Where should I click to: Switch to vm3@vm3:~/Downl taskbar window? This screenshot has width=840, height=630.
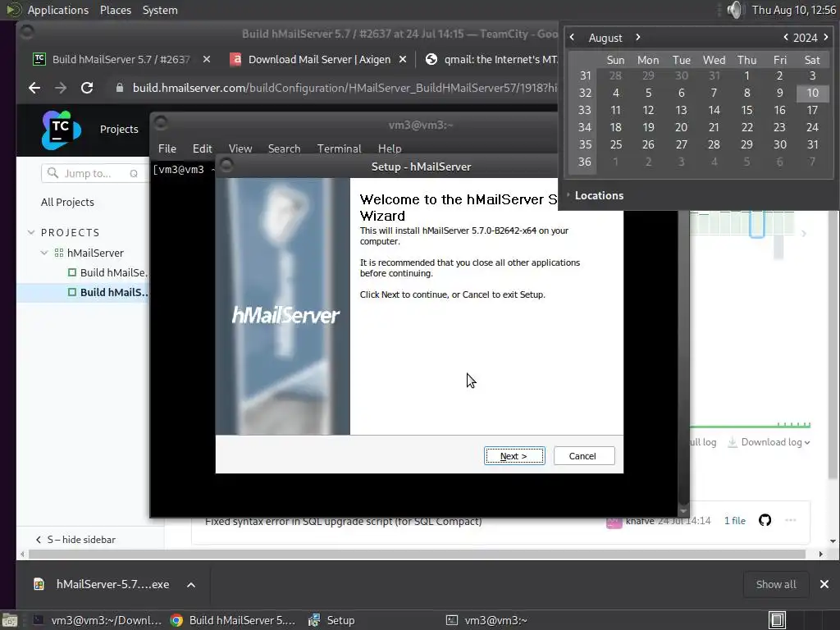(x=98, y=620)
